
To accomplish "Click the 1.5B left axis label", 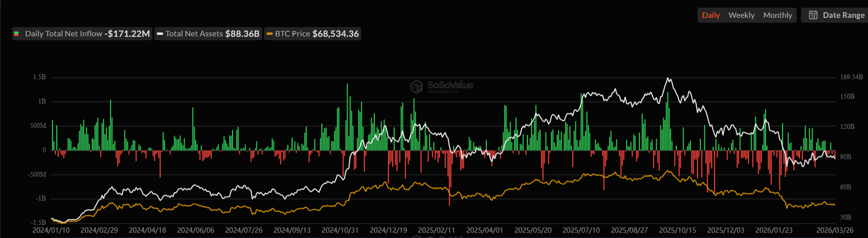I will pyautogui.click(x=39, y=77).
